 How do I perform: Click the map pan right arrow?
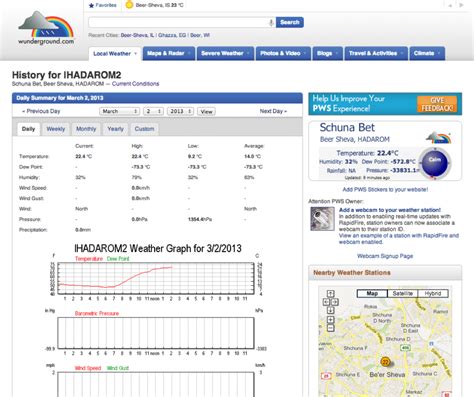click(335, 302)
